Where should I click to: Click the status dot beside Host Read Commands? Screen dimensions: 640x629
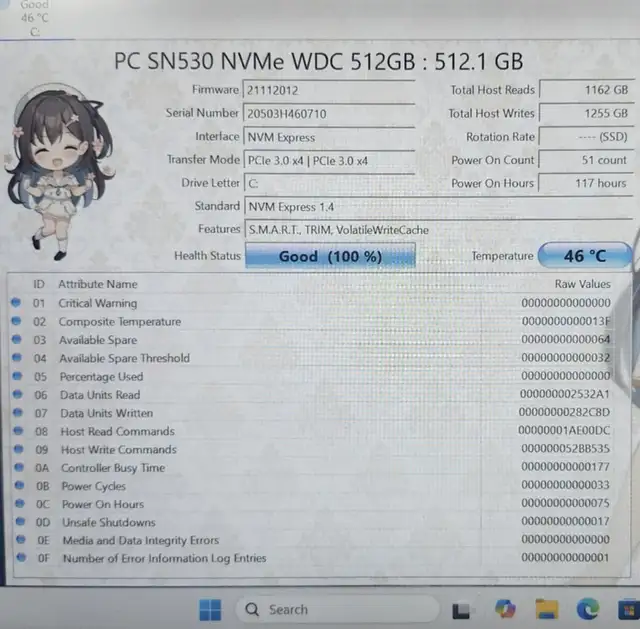click(x=18, y=430)
